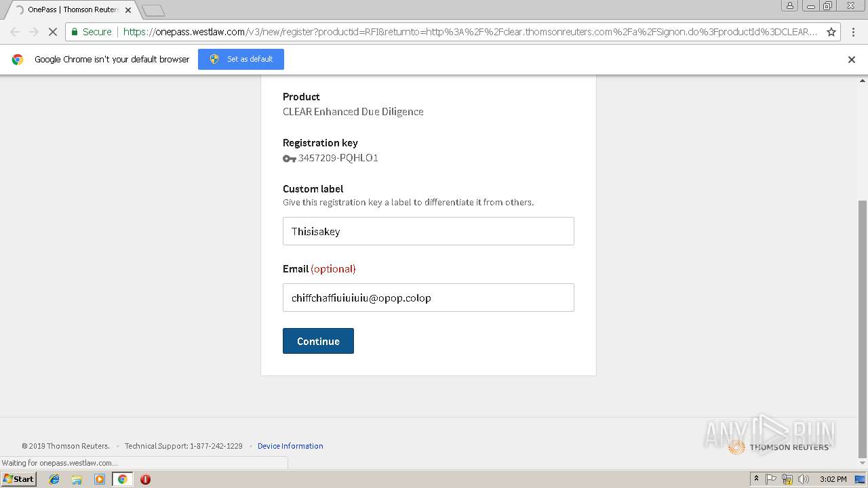Launch Internet Explorer from taskbar
This screenshot has width=868, height=488.
tap(54, 479)
